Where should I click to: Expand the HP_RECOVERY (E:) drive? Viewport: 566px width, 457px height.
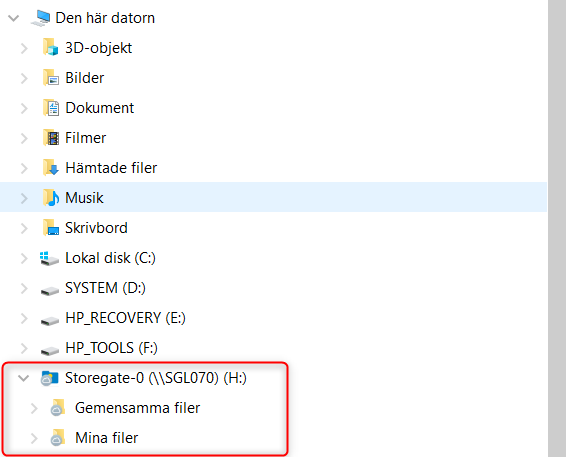pos(24,318)
